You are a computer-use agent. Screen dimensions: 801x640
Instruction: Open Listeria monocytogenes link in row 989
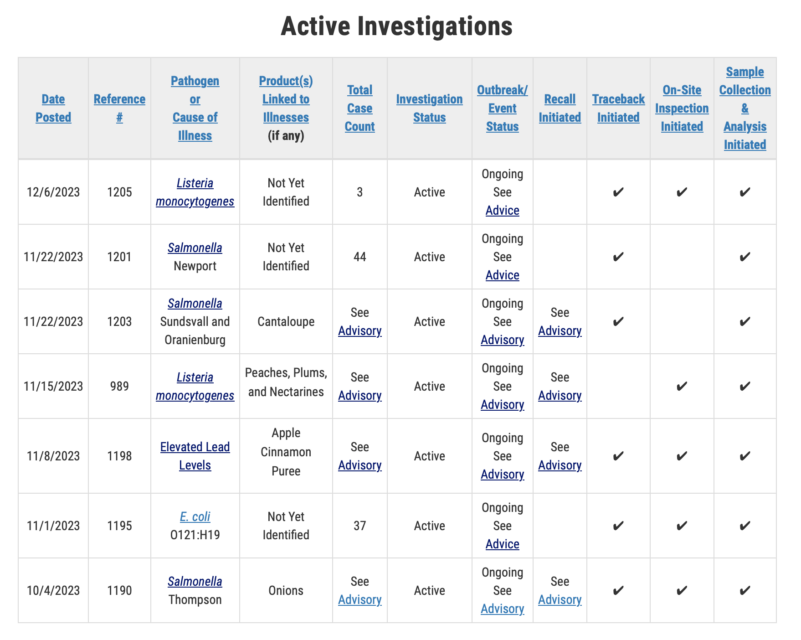pos(195,386)
